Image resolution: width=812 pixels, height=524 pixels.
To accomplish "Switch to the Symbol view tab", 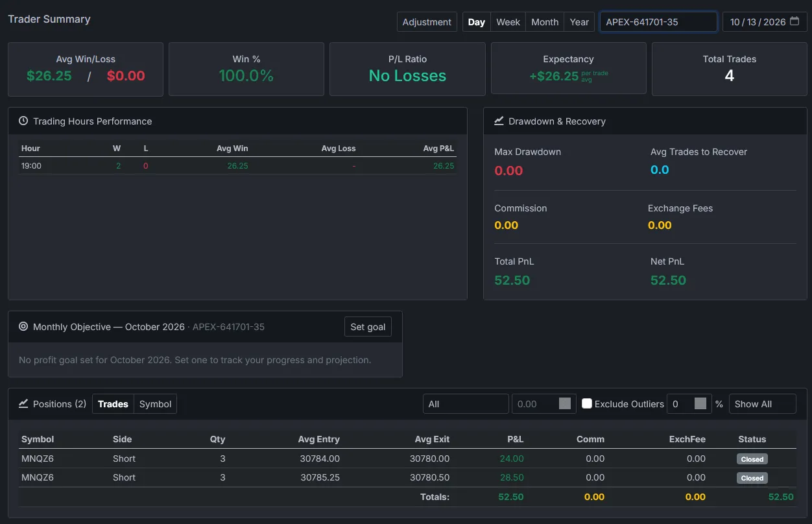I will [x=156, y=404].
